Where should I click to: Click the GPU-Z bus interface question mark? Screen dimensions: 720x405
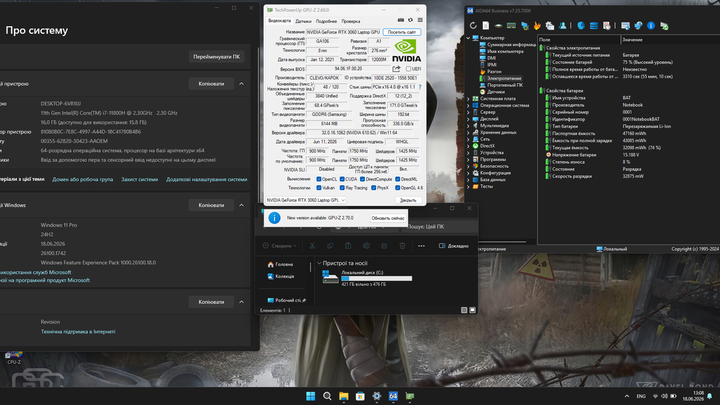tap(420, 87)
